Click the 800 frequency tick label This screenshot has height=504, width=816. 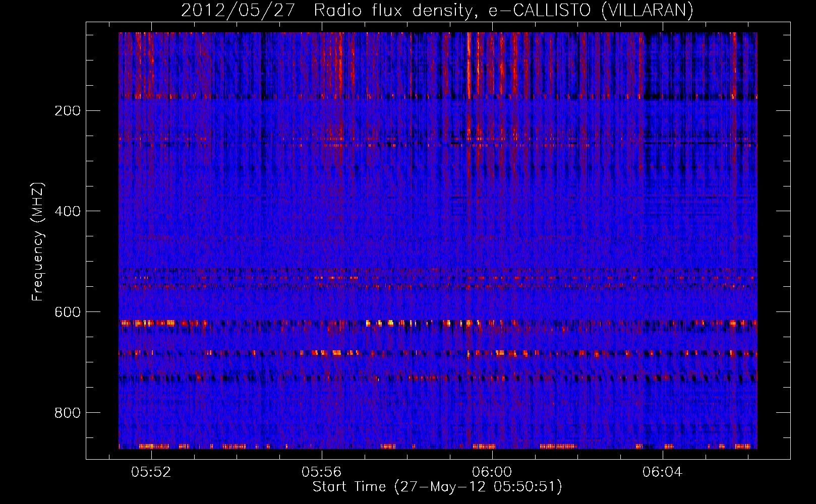point(68,413)
